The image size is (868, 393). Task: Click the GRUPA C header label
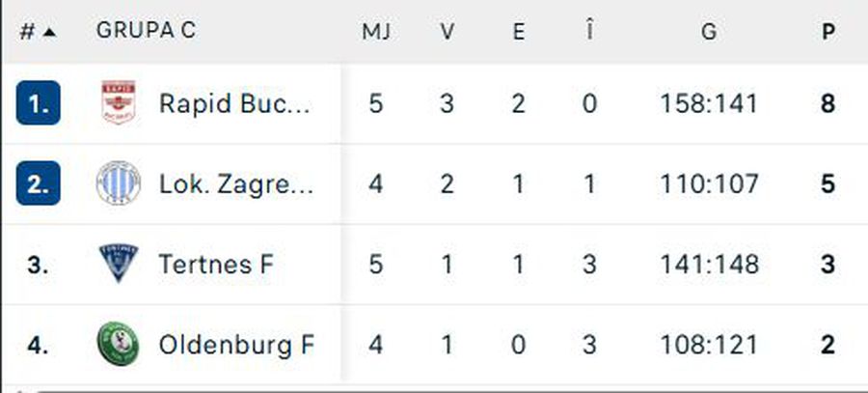(146, 31)
